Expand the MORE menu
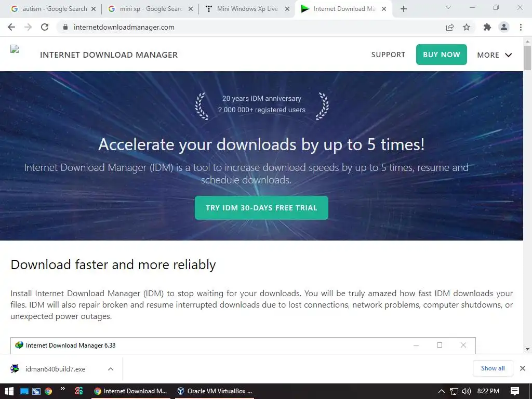 point(495,55)
